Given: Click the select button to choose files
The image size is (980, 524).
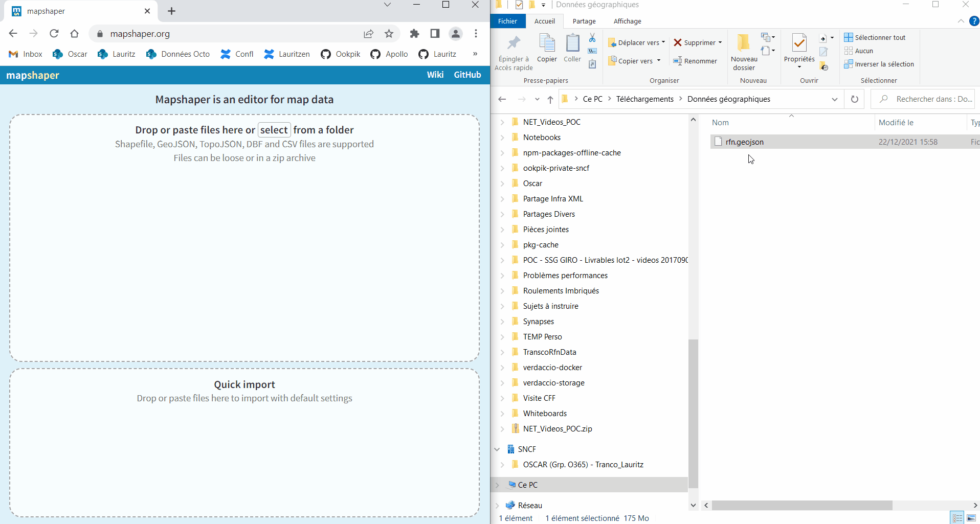Looking at the screenshot, I should point(274,130).
